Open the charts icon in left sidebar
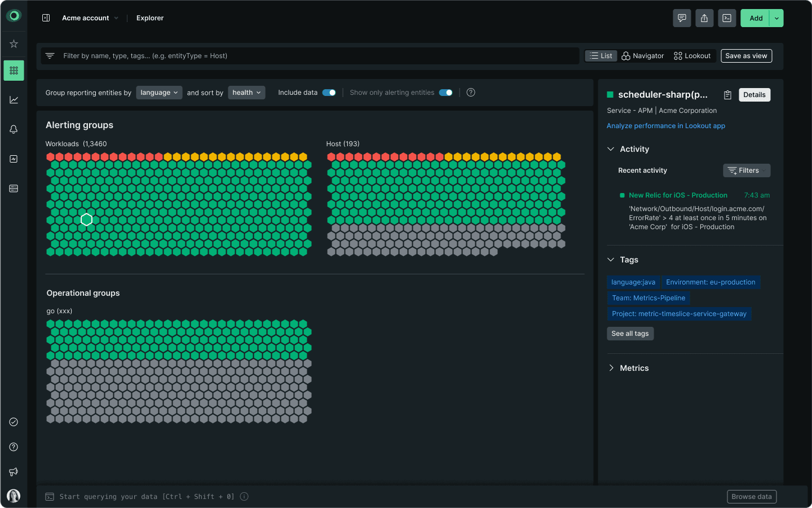The height and width of the screenshot is (508, 812). [x=14, y=100]
